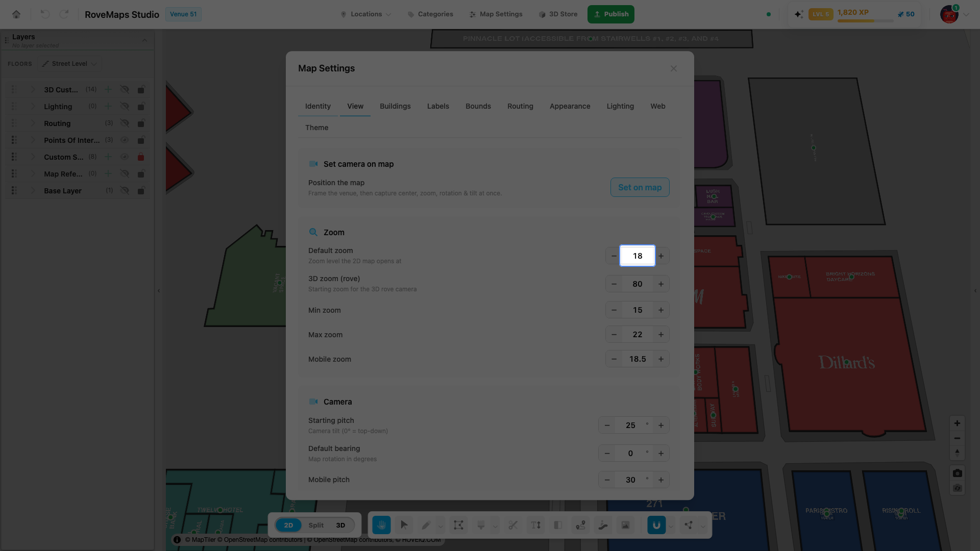Open the 3D Store
The width and height of the screenshot is (980, 551).
(x=558, y=14)
